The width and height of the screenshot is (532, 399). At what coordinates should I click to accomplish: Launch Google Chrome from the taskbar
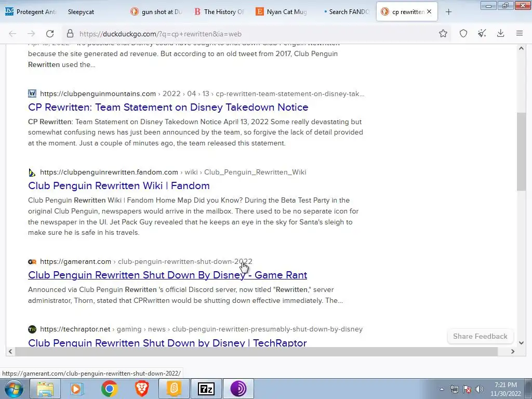click(x=109, y=389)
